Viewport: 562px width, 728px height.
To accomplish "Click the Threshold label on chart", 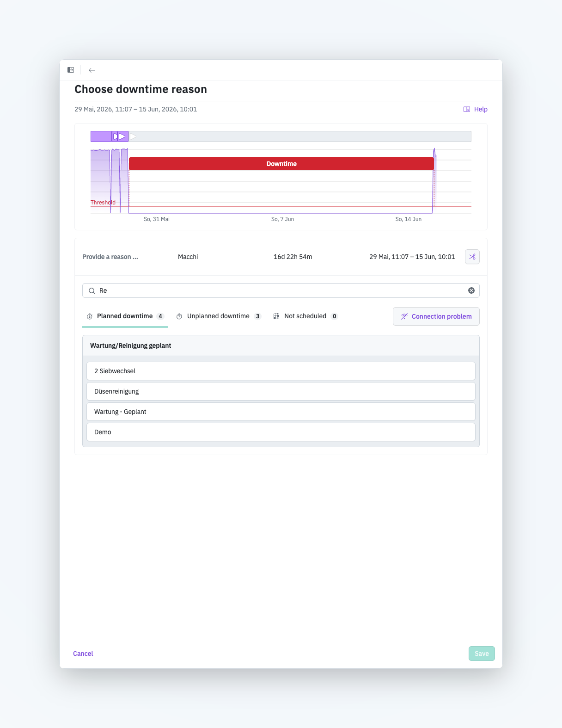I will pos(103,203).
